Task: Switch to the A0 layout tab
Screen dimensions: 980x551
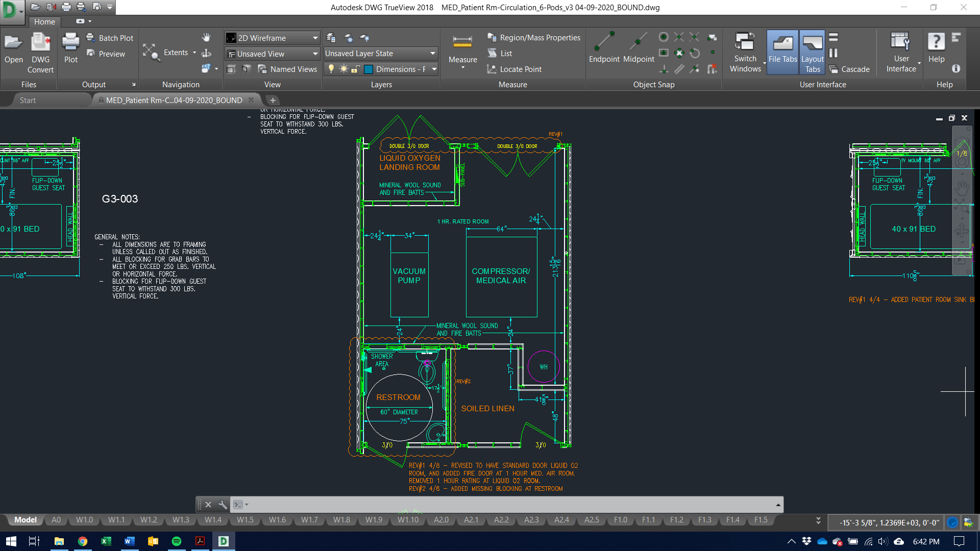Action: click(x=56, y=520)
